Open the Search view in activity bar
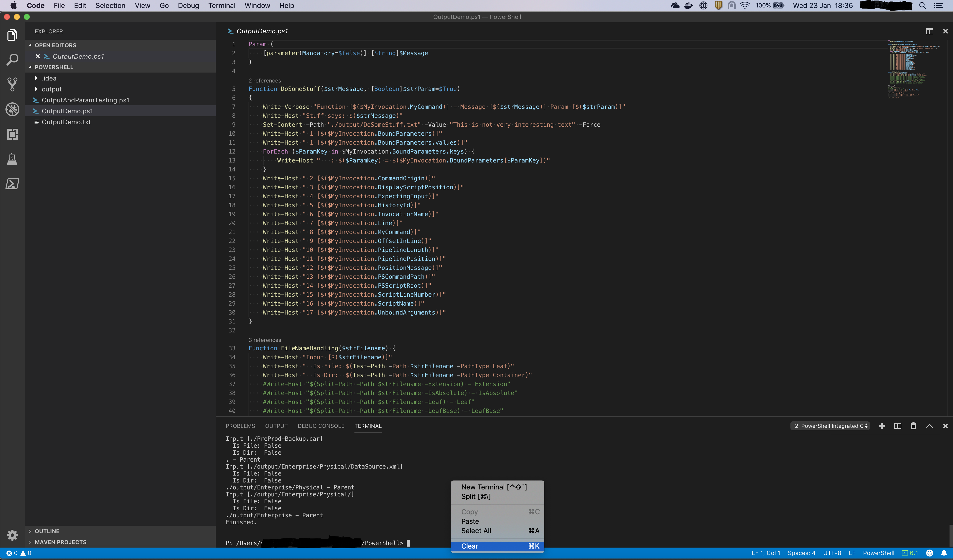Viewport: 953px width, 560px height. [12, 59]
